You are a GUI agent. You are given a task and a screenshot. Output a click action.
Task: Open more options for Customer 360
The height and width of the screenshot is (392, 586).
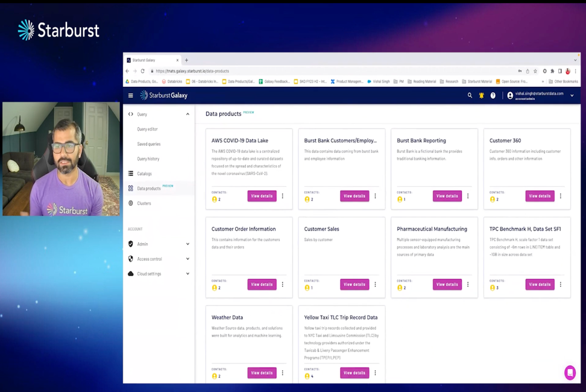click(561, 196)
